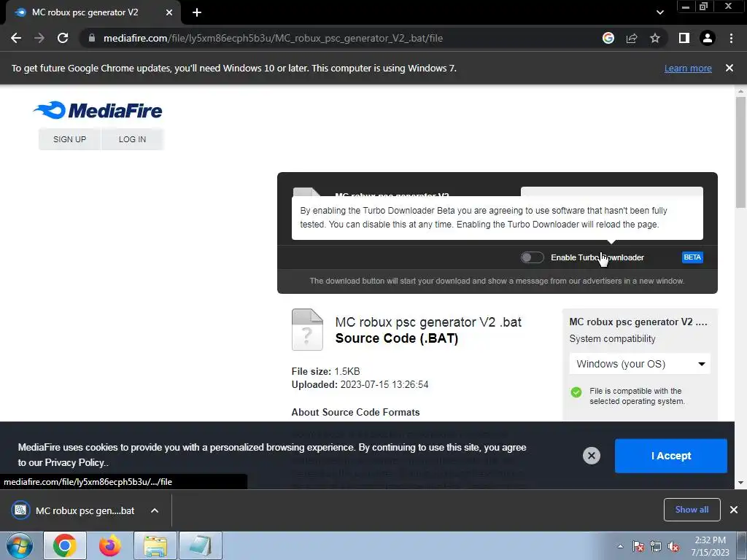Click the Action Center flag tray icon
The image size is (747, 560).
pos(638,546)
